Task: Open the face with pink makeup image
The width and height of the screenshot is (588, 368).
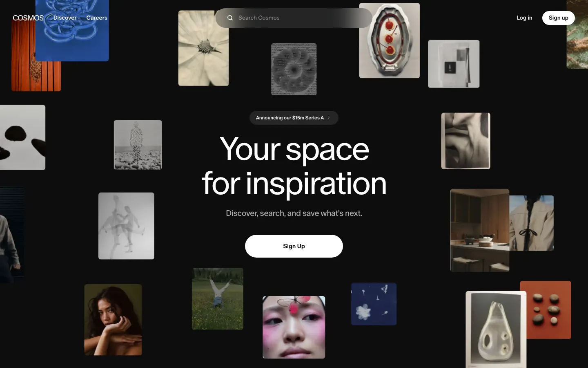Action: tap(294, 327)
